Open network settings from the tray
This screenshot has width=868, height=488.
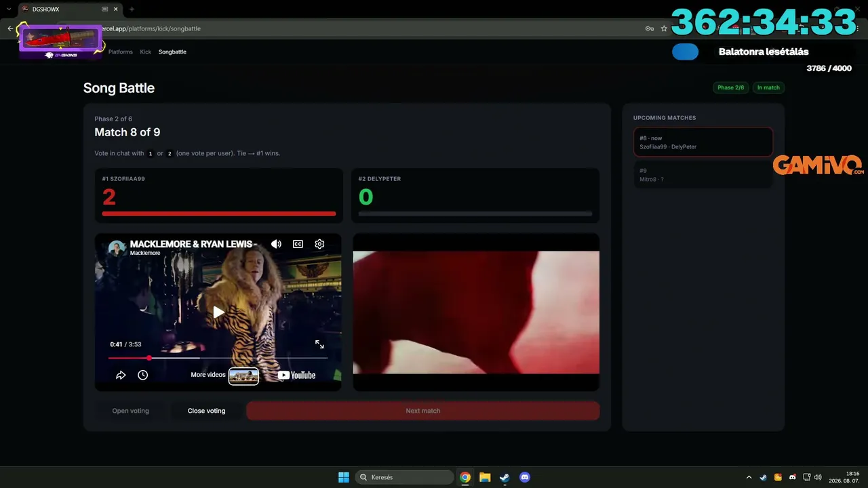(x=807, y=477)
